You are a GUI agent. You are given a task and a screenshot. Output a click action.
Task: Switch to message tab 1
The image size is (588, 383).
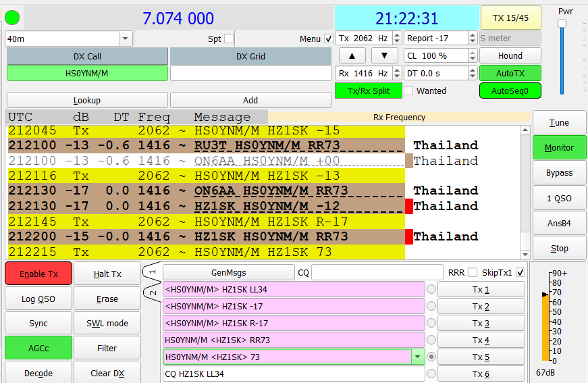152,272
